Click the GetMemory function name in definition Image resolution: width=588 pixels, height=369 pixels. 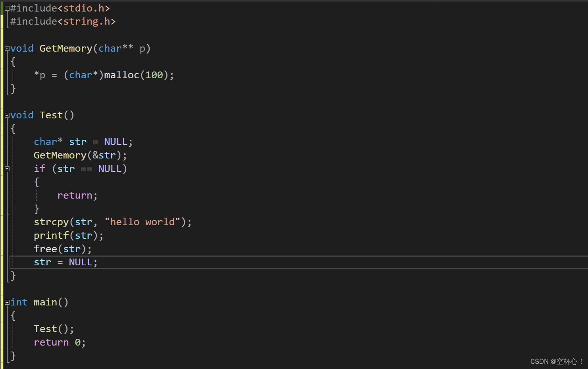click(x=66, y=48)
